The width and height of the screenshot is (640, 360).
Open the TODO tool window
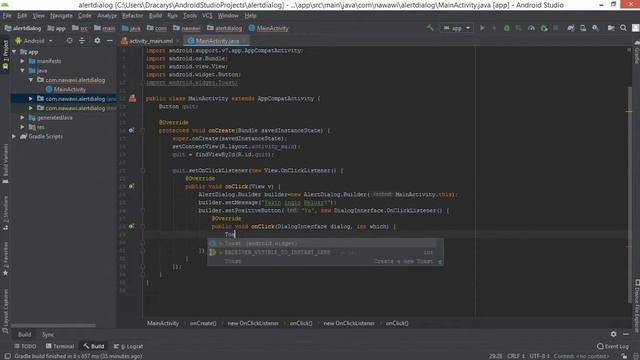coord(25,346)
